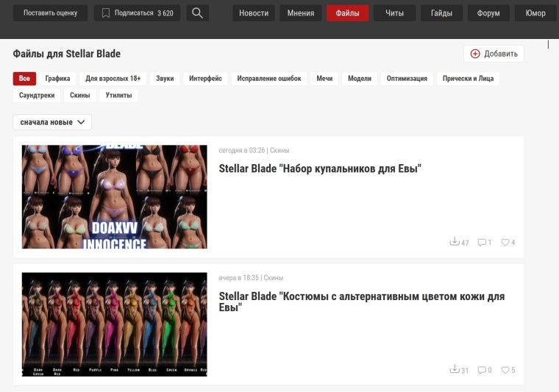
Task: Filter files by Скины category
Action: pyautogui.click(x=80, y=96)
